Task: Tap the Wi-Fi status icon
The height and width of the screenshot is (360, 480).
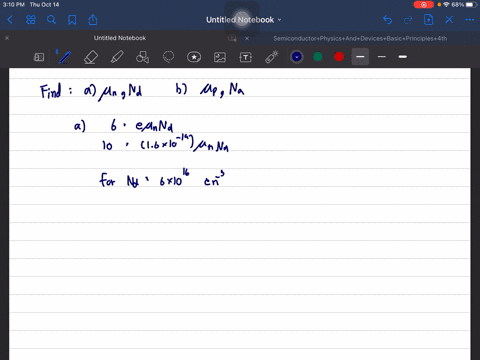Action: click(446, 5)
